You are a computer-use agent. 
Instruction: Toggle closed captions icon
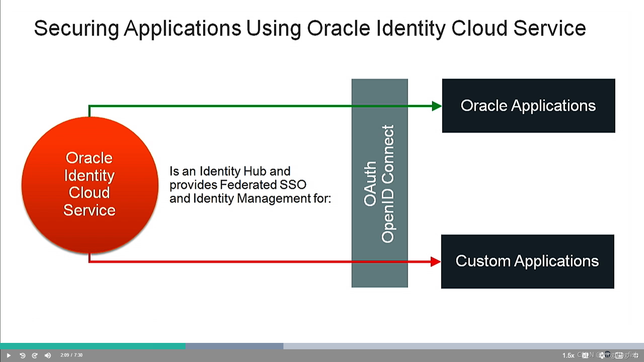[x=585, y=355]
